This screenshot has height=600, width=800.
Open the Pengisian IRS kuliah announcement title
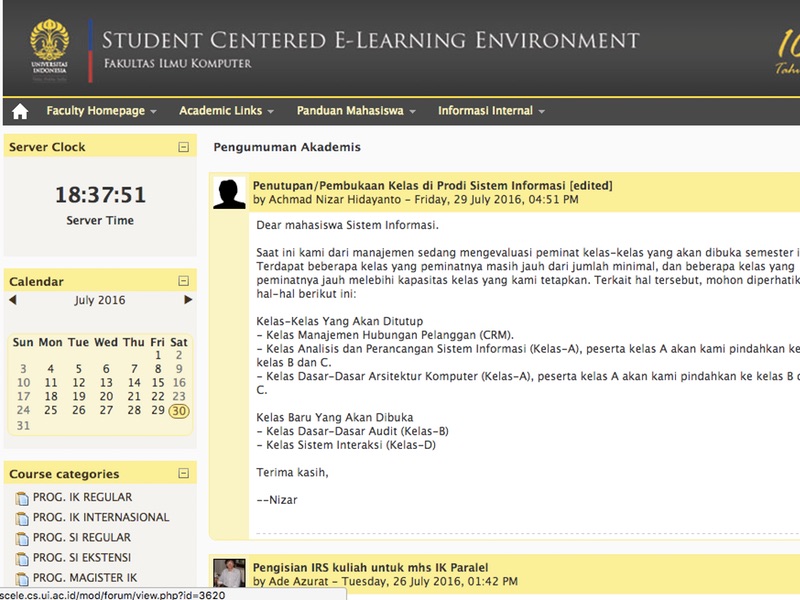click(370, 567)
